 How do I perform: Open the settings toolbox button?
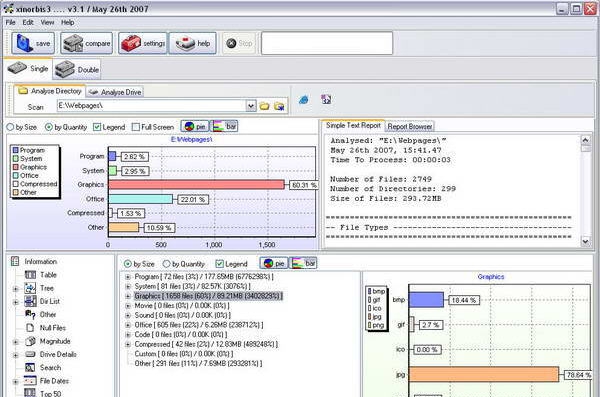pos(143,43)
